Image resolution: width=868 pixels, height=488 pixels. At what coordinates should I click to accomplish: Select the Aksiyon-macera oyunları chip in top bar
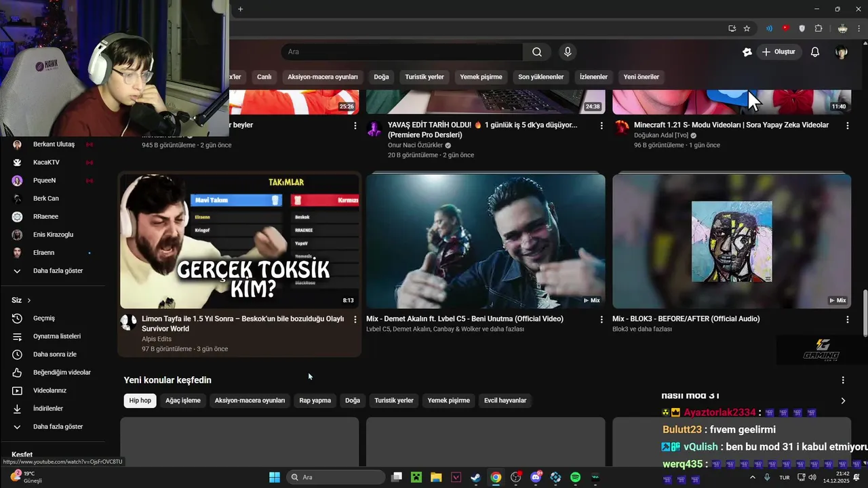click(x=323, y=77)
